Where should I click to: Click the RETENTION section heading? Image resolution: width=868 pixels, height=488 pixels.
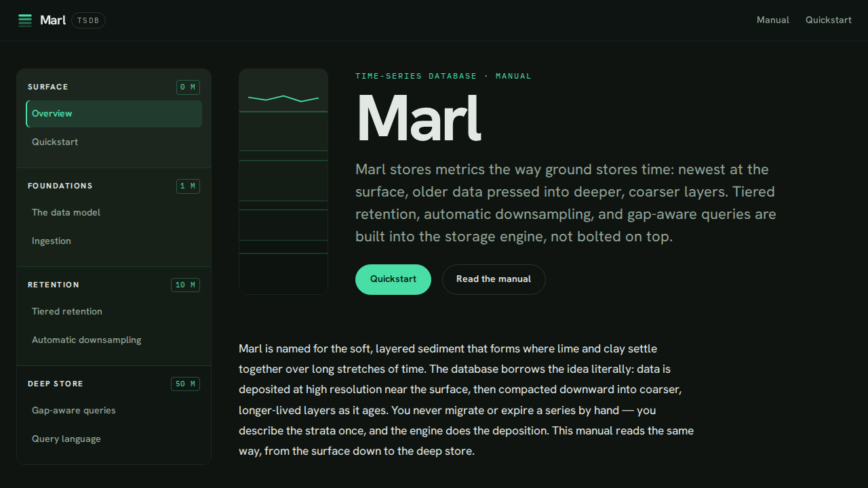[54, 285]
